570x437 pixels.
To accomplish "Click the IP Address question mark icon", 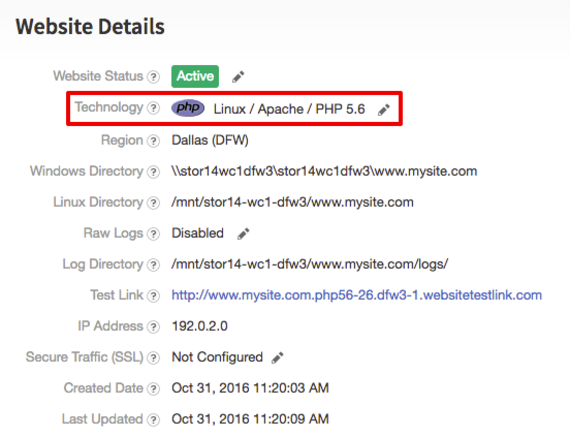I will pyautogui.click(x=153, y=327).
